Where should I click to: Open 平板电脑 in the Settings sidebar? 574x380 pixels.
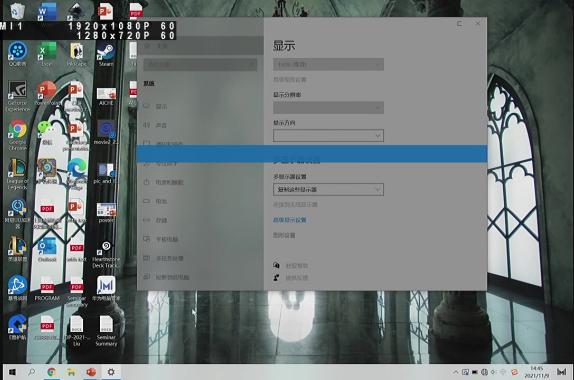[x=200, y=239]
